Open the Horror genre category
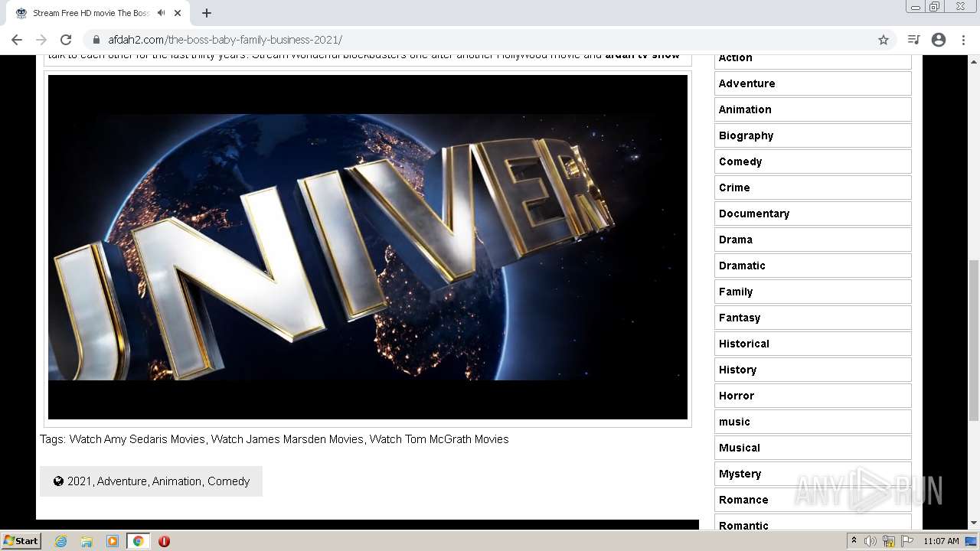 [812, 396]
